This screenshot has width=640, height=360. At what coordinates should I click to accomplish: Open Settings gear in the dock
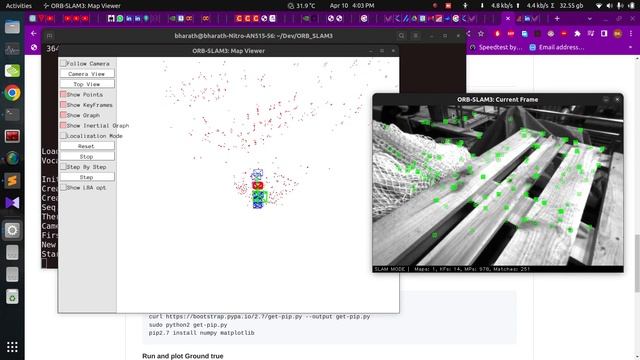[x=12, y=230]
